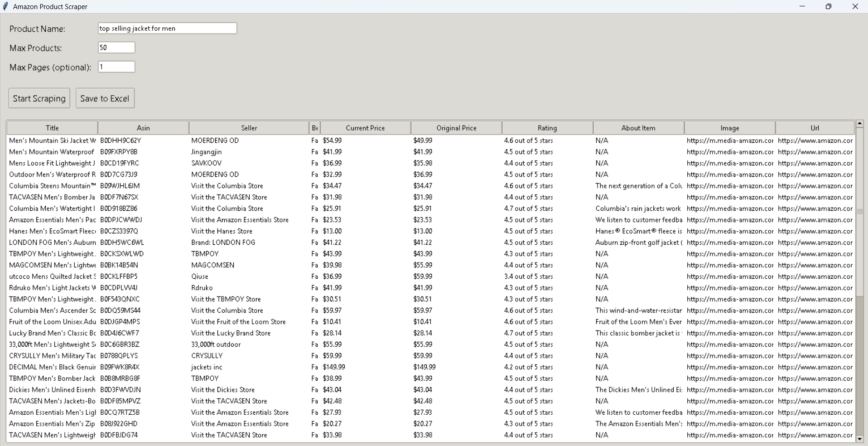Click About Item text 'The next generation of a Colu'
Image resolution: width=868 pixels, height=446 pixels.
(638, 186)
